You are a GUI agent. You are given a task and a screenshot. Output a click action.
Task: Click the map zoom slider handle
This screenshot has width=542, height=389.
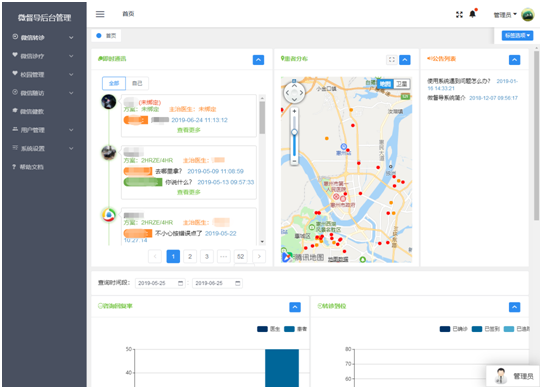(x=294, y=132)
